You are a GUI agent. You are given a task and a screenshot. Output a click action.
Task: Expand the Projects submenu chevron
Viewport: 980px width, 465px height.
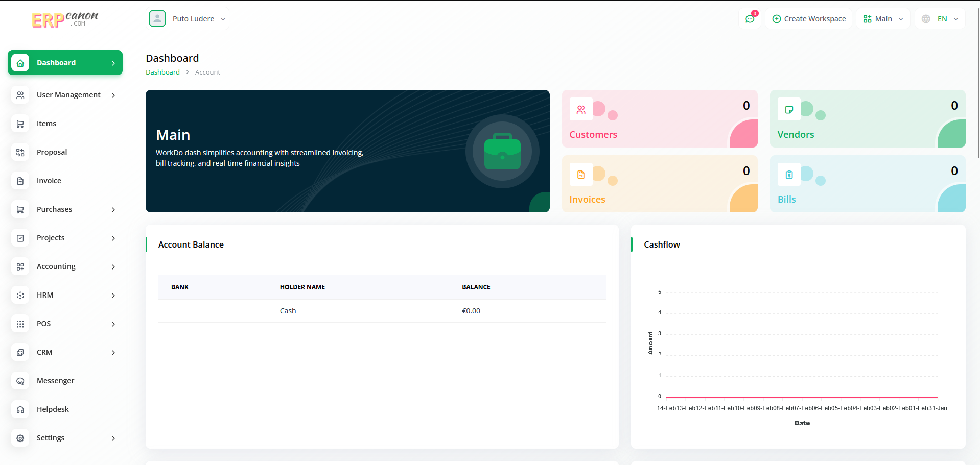(113, 238)
